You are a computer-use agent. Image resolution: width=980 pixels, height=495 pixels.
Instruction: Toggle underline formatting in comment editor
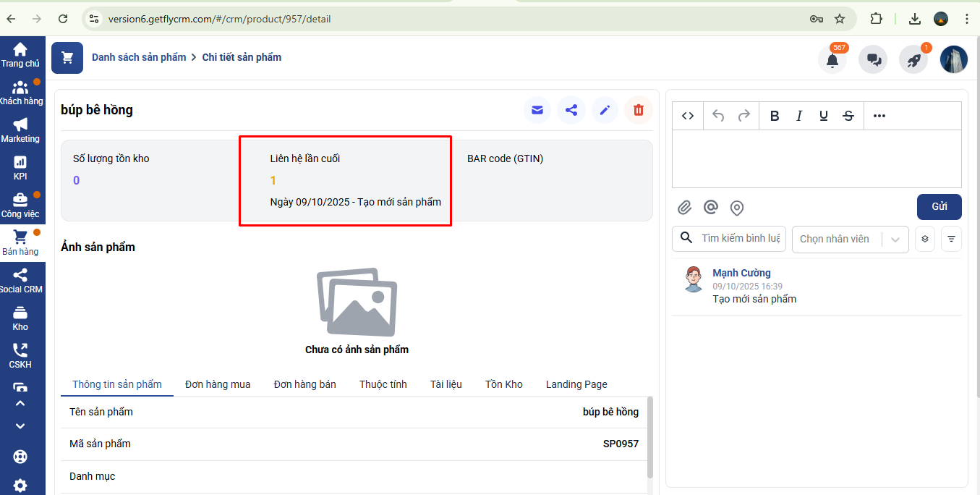click(823, 116)
